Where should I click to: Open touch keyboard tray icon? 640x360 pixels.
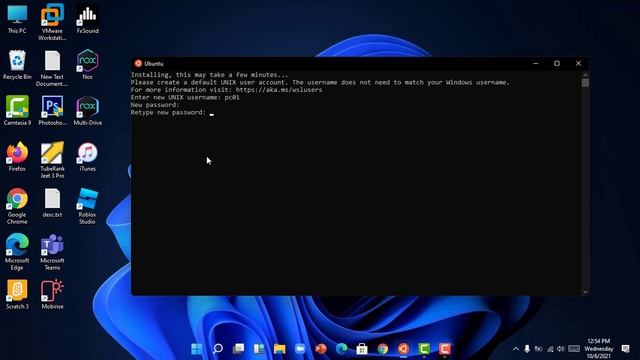point(574,349)
